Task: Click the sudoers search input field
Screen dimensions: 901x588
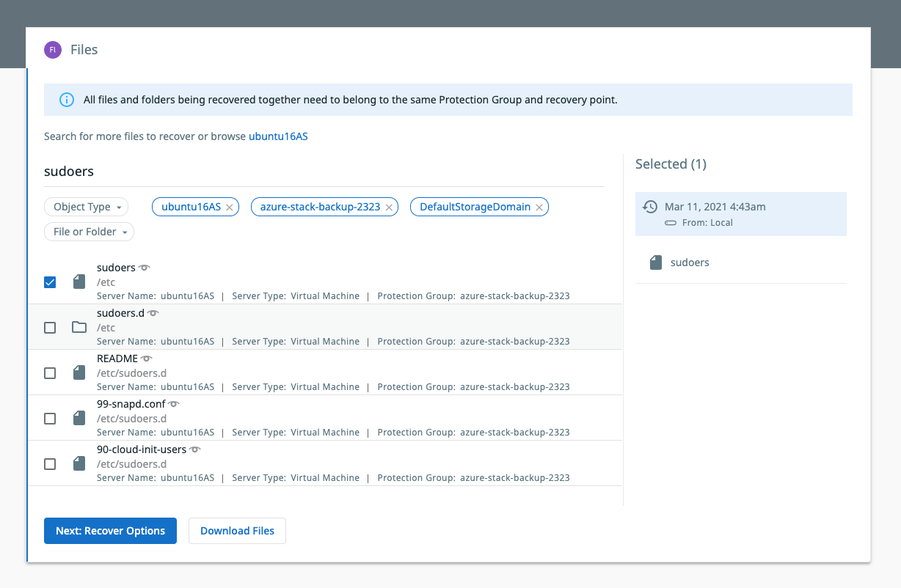Action: coord(323,172)
